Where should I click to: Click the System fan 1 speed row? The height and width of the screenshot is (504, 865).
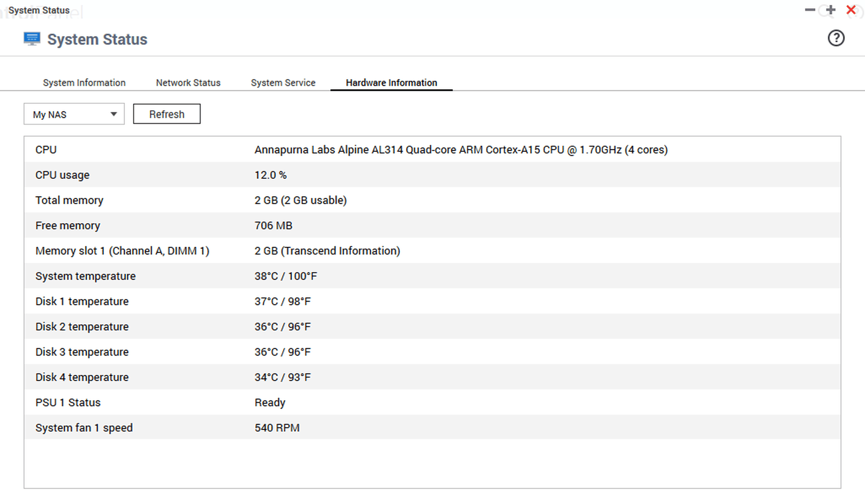click(432, 428)
